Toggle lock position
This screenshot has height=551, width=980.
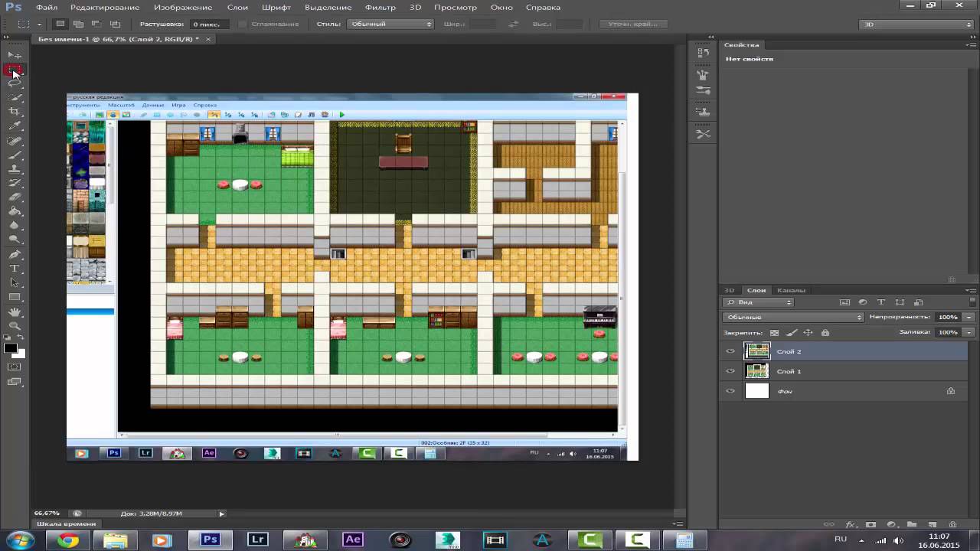[808, 333]
